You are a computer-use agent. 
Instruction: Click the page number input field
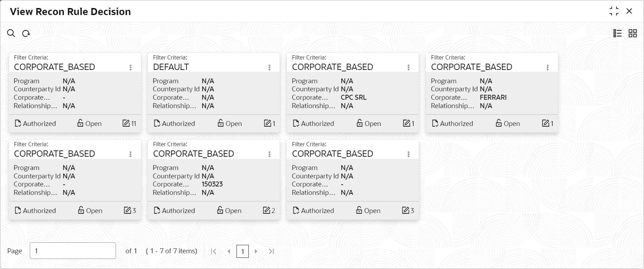coord(73,251)
